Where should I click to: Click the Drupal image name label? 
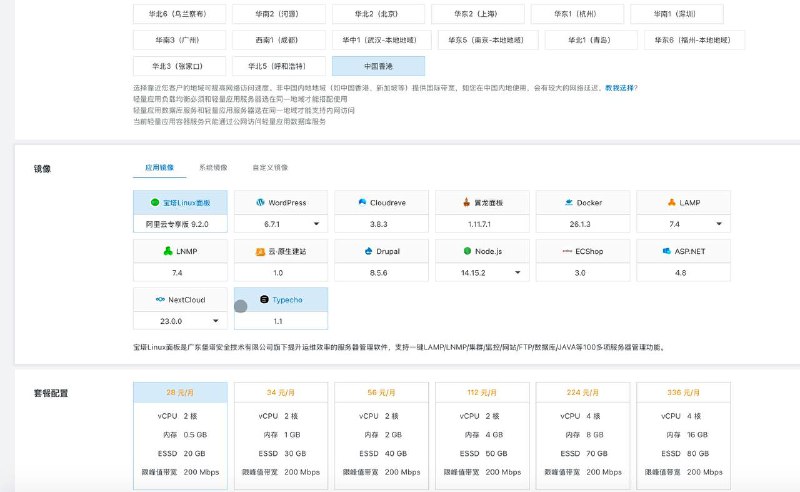click(x=388, y=251)
